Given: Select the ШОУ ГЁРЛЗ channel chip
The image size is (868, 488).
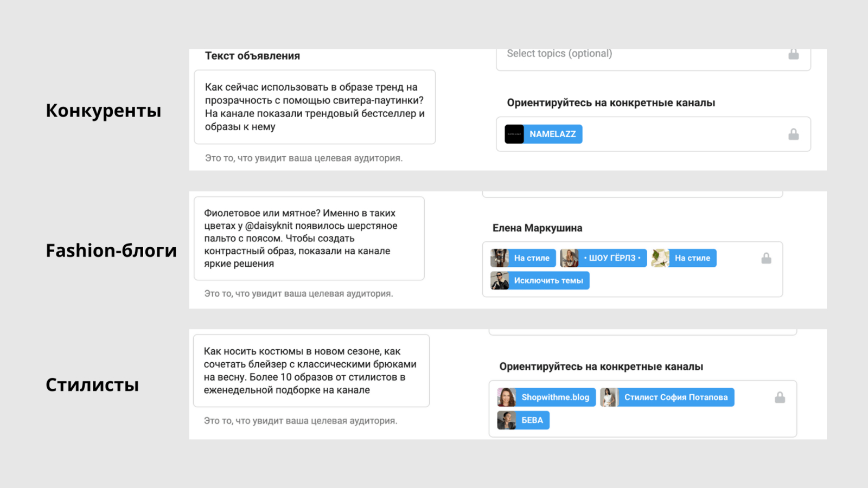Looking at the screenshot, I should coord(612,258).
